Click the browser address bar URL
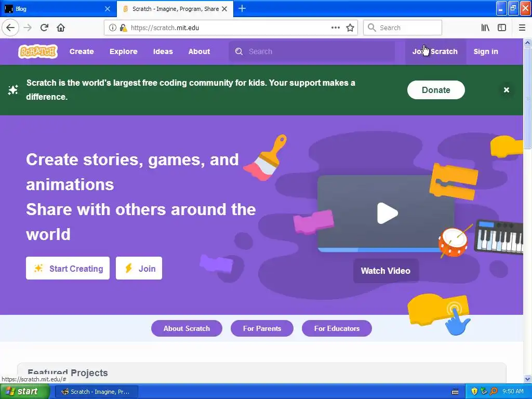The height and width of the screenshot is (399, 532). click(165, 28)
